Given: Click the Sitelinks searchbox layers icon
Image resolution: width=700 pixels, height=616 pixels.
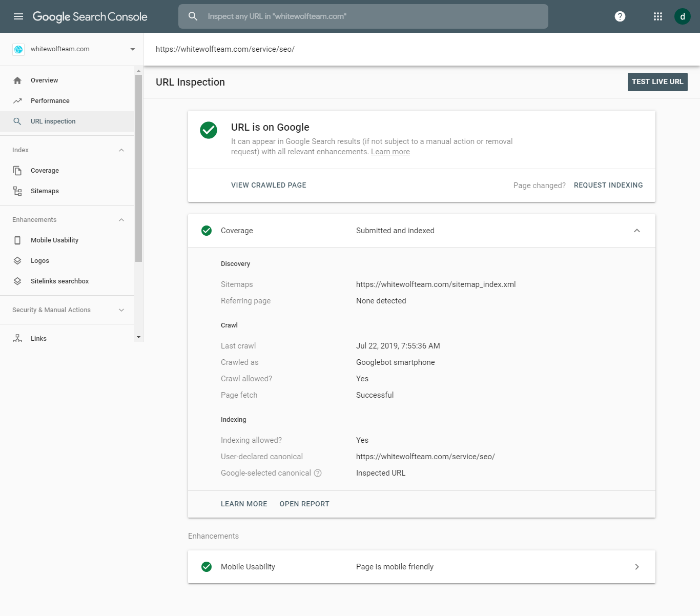Looking at the screenshot, I should (x=17, y=281).
